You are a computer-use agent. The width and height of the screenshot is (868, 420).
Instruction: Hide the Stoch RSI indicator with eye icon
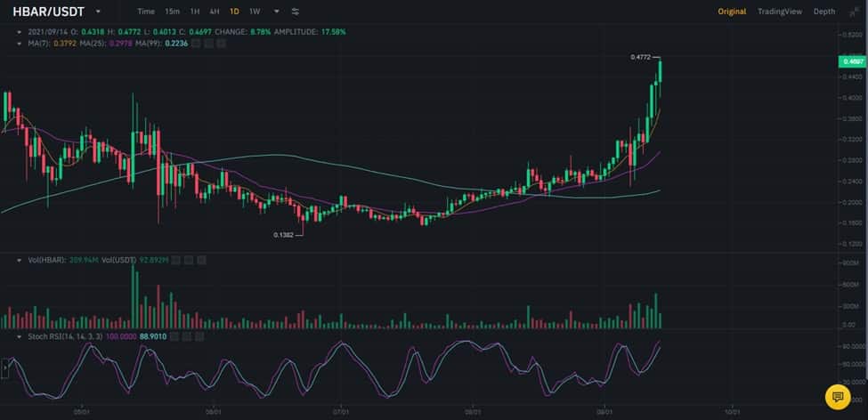tap(174, 335)
